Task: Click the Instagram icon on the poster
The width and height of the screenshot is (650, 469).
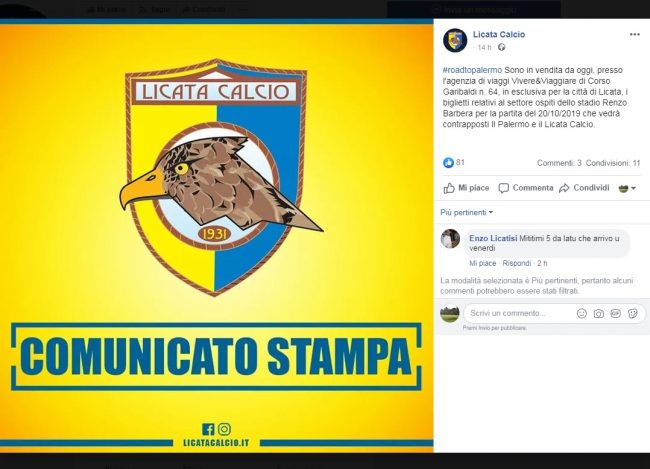Action: [224, 429]
